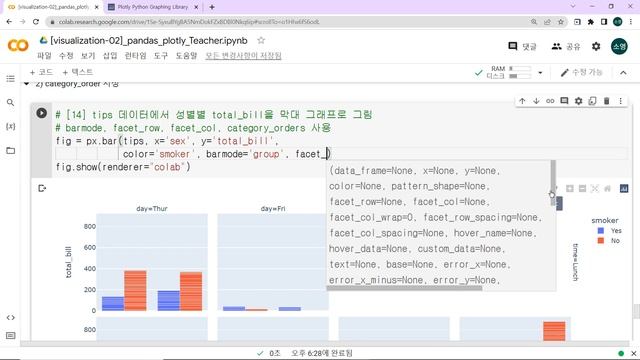Collapse the header with chevron
This screenshot has width=640, height=360.
(x=623, y=73)
